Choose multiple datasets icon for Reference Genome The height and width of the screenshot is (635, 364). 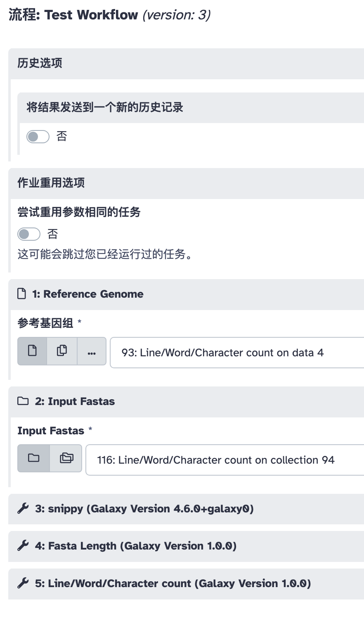click(x=62, y=351)
